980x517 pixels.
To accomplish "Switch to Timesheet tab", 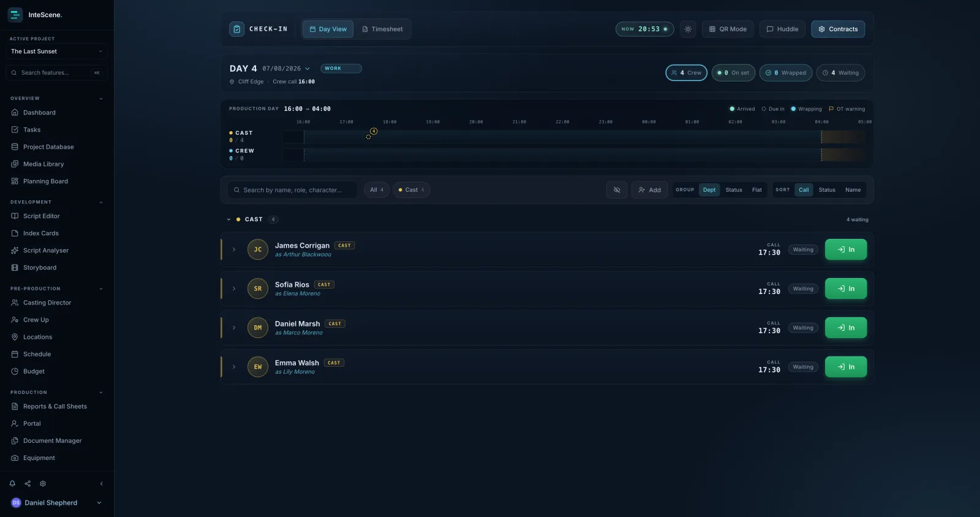I will (x=382, y=29).
